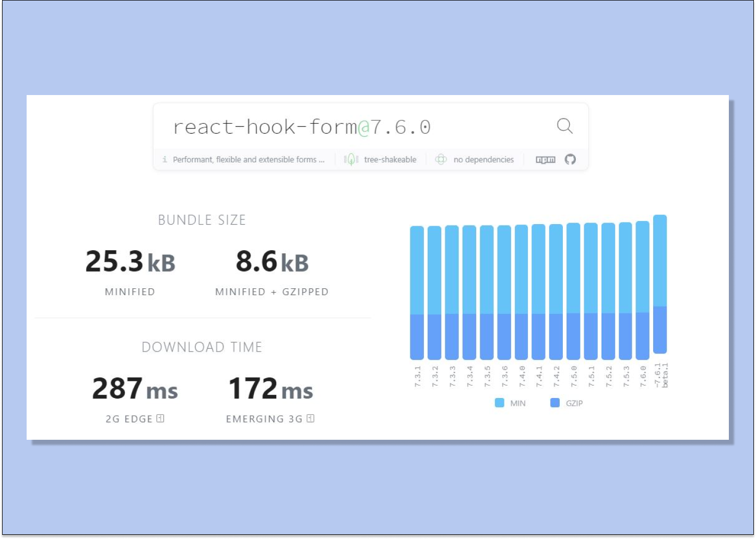The height and width of the screenshot is (539, 756).
Task: Select the 7.6.1 beta.1 version bar
Action: click(660, 284)
